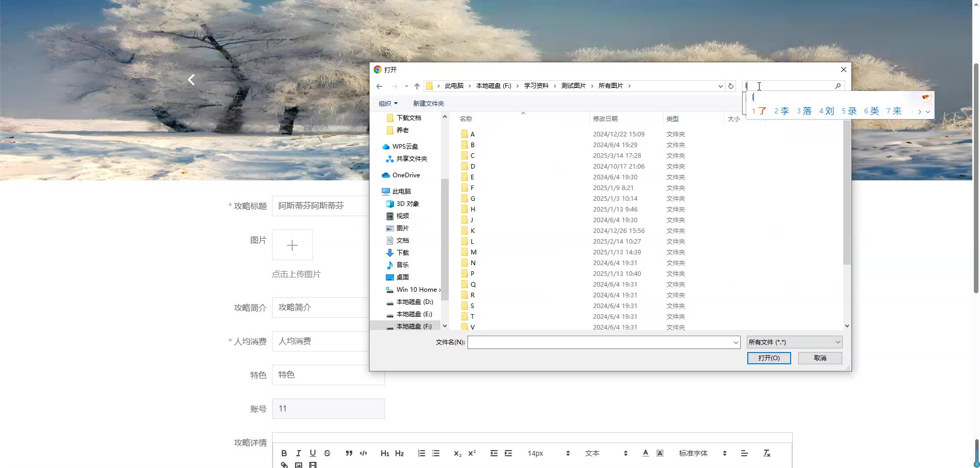980x468 pixels.
Task: Apply strikethrough in the editor toolbar
Action: pyautogui.click(x=327, y=453)
